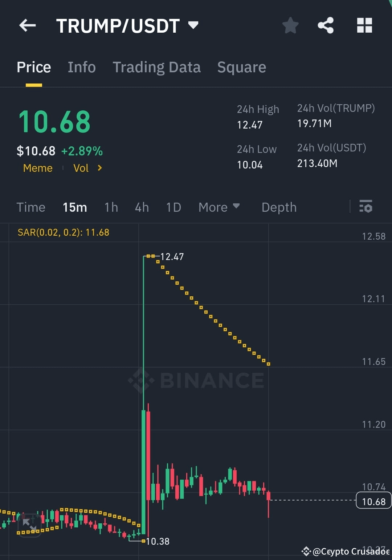The image size is (392, 560).
Task: Open the pair selector dropdown next to TRUMP/USDT
Action: tap(194, 25)
